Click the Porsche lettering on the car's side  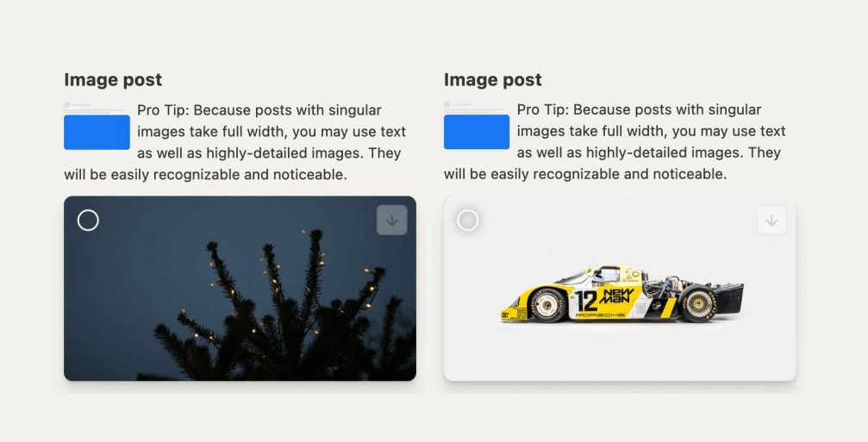pos(603,315)
